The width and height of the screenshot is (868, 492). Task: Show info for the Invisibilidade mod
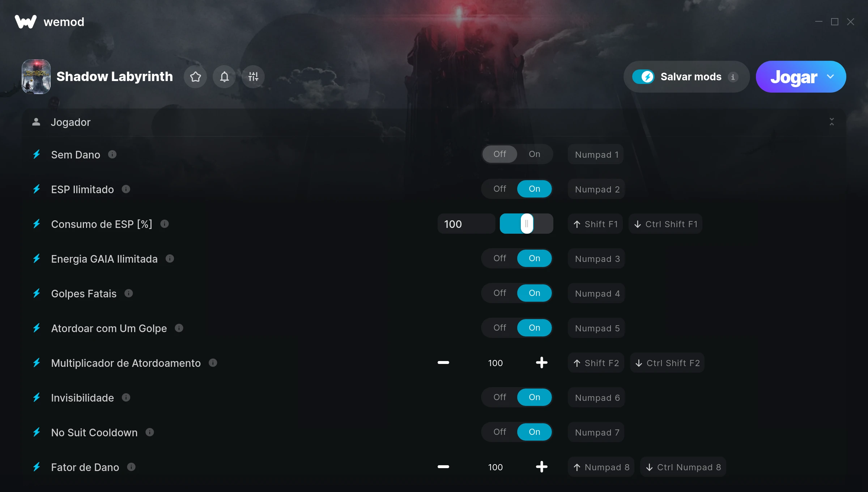point(126,398)
